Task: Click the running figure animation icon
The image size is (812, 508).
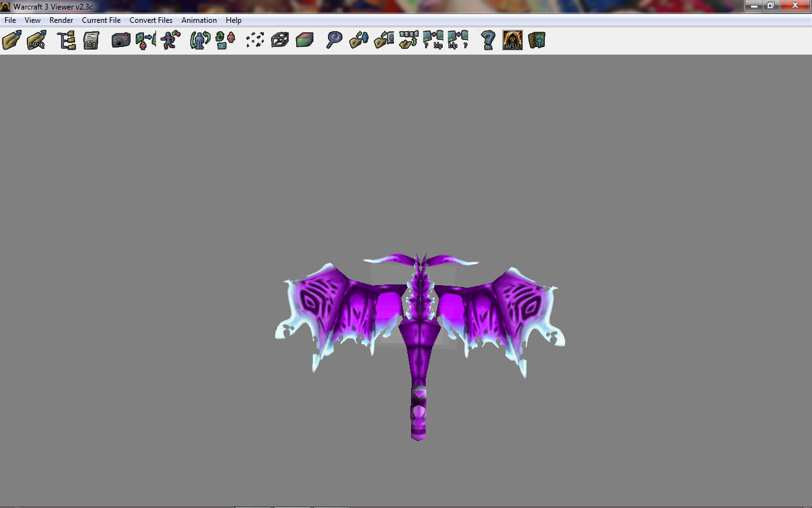Action: (x=171, y=41)
